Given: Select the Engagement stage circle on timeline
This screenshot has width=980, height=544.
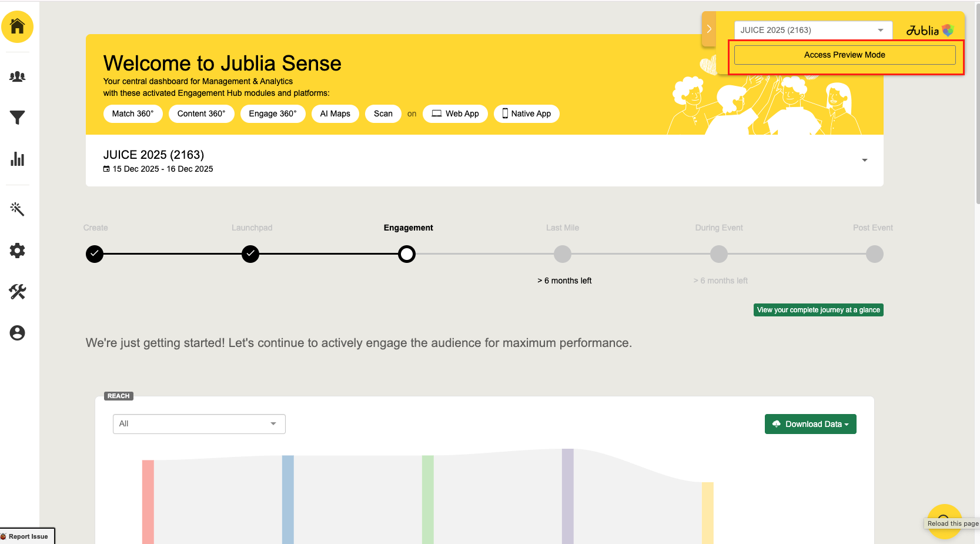Looking at the screenshot, I should coord(407,254).
